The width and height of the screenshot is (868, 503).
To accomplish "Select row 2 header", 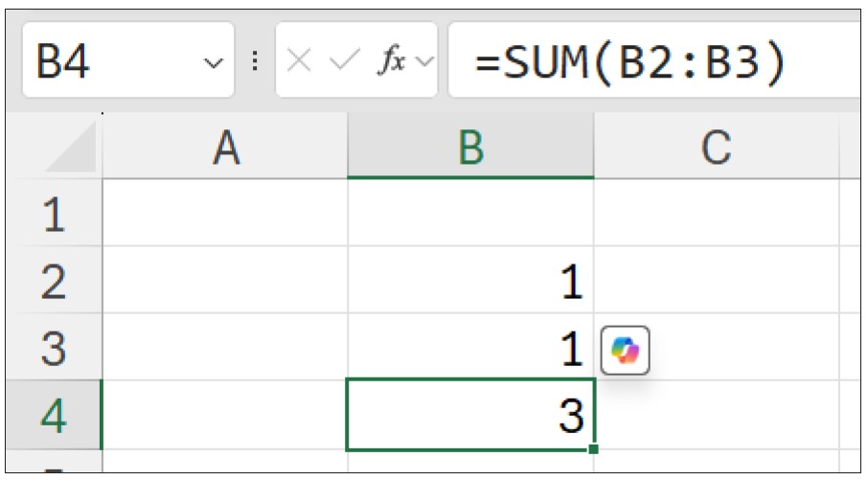I will [54, 283].
